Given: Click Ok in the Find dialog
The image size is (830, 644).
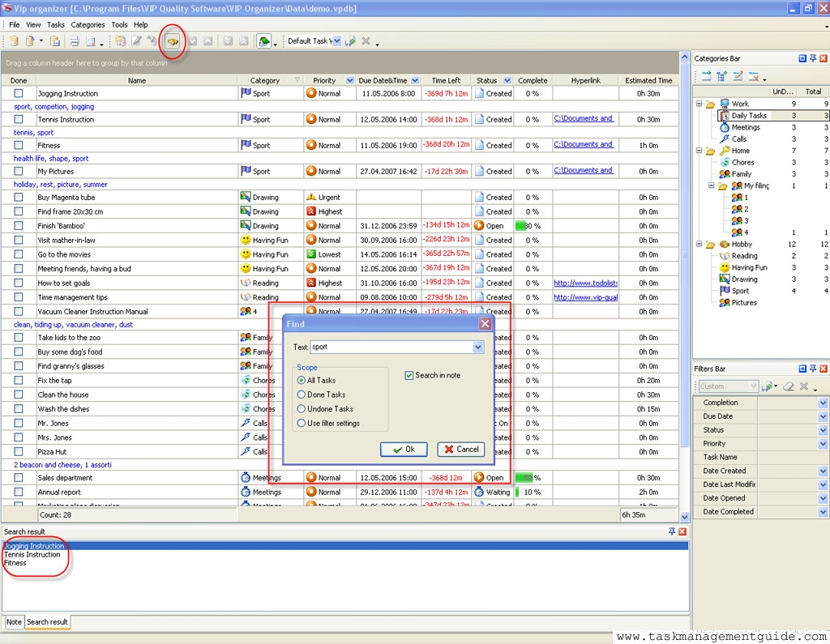Looking at the screenshot, I should 404,450.
